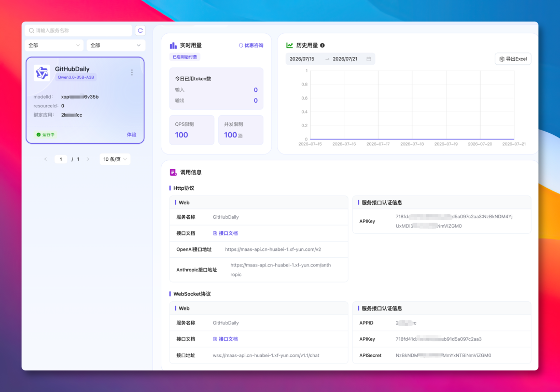Click the Qwen3.6-35B-A3B model tag
The width and height of the screenshot is (560, 392).
(76, 77)
